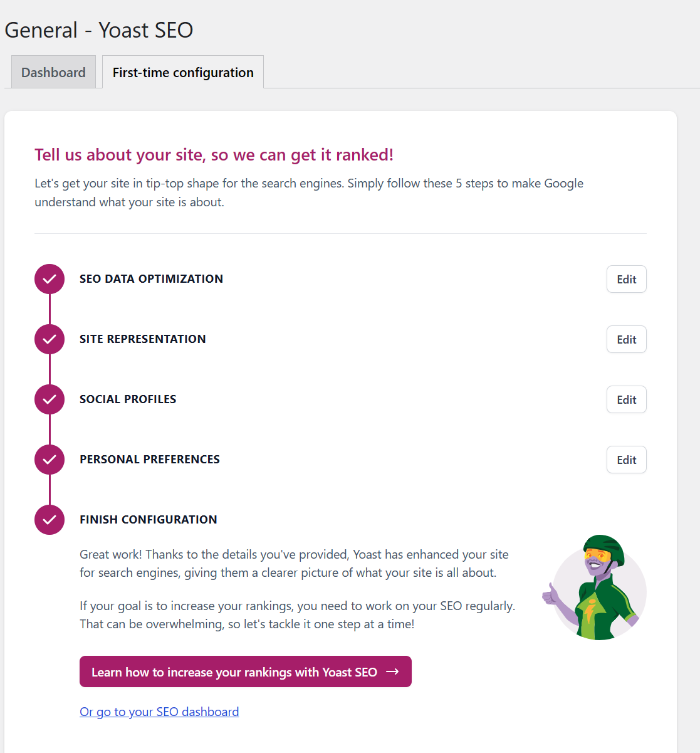
Task: Open Learn how to increase your rankings
Action: pos(246,671)
